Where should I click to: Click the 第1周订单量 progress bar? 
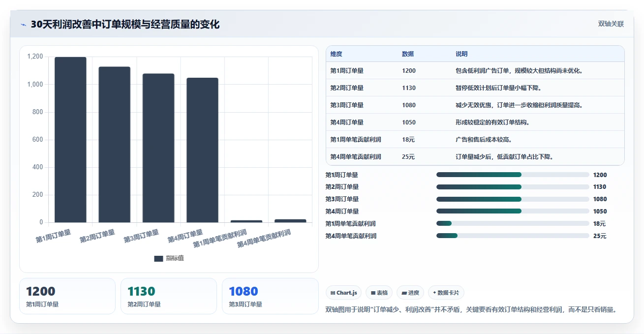(x=513, y=175)
